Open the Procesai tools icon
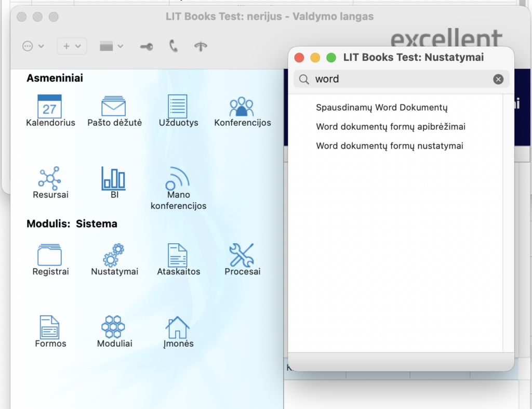 coord(242,255)
